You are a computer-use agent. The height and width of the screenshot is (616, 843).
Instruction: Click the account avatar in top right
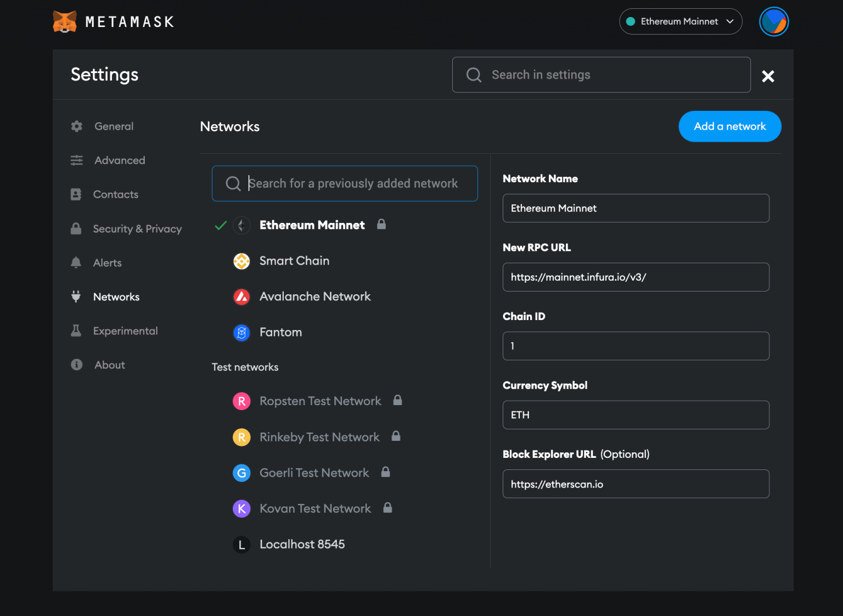pos(774,21)
